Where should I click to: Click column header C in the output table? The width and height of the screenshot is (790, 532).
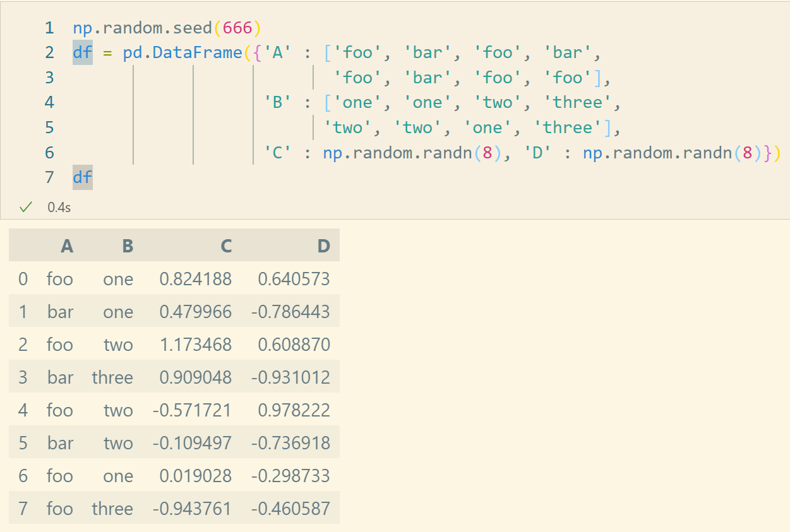coord(226,246)
